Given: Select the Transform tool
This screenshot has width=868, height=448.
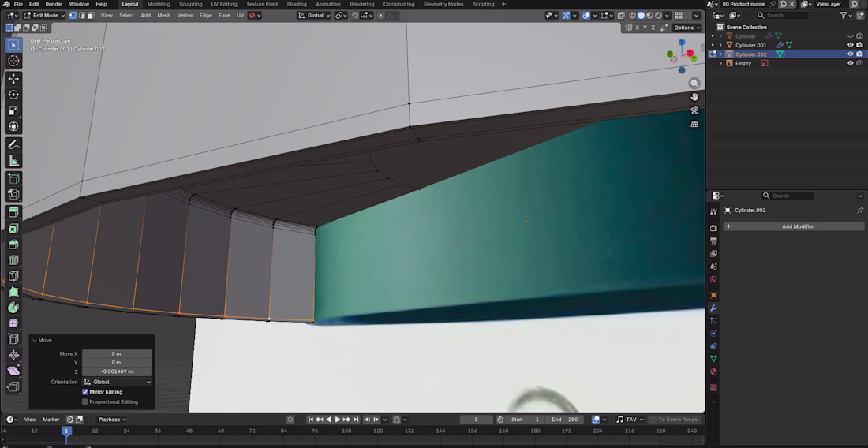Looking at the screenshot, I should pyautogui.click(x=13, y=127).
